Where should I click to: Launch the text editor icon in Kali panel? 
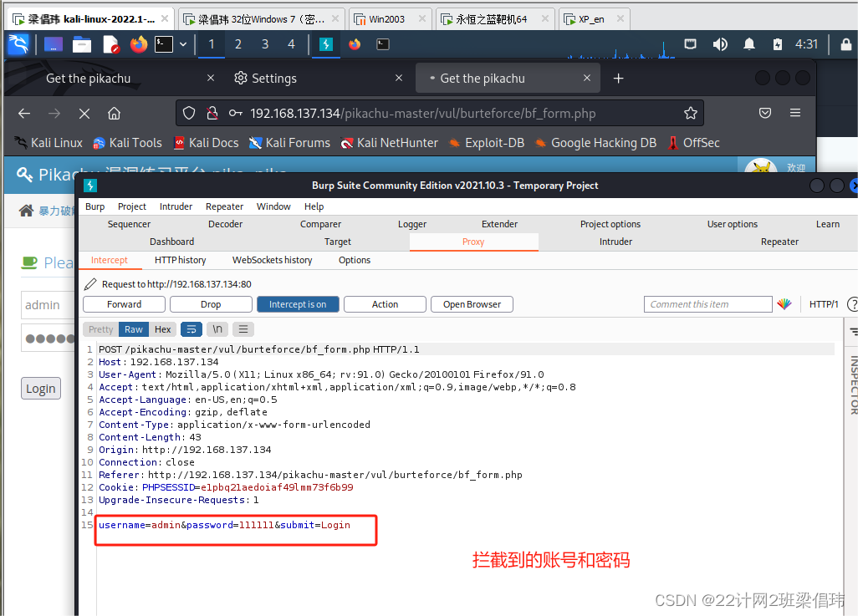(x=110, y=44)
